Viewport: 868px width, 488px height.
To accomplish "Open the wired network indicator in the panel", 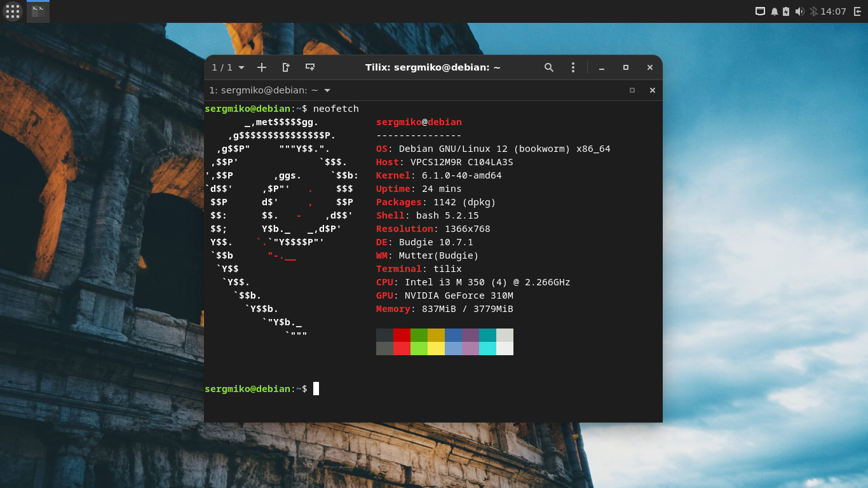I will 760,11.
